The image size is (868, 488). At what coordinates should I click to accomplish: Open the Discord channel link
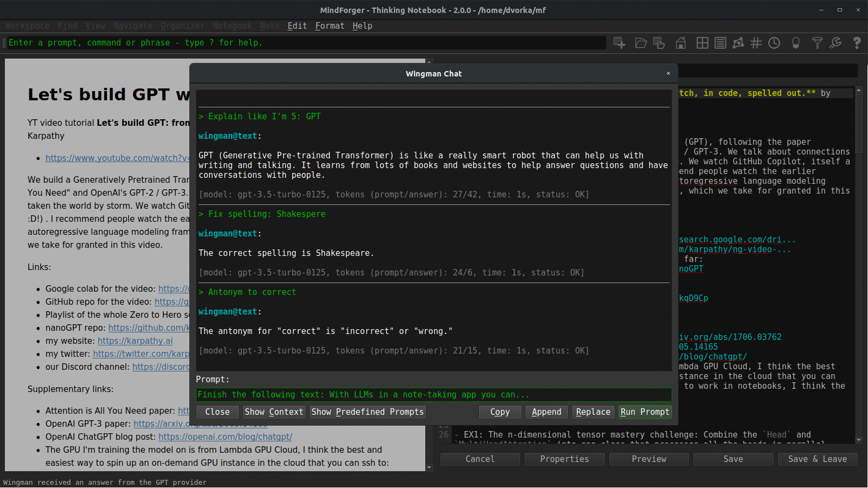[161, 367]
